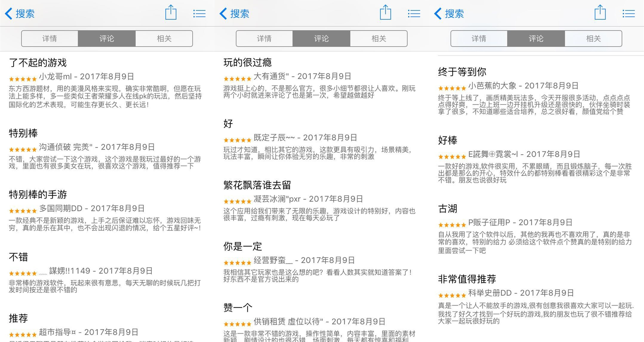Screen dimensions: 644x342
Task: Select 详情 tab in middle panel
Action: click(264, 39)
